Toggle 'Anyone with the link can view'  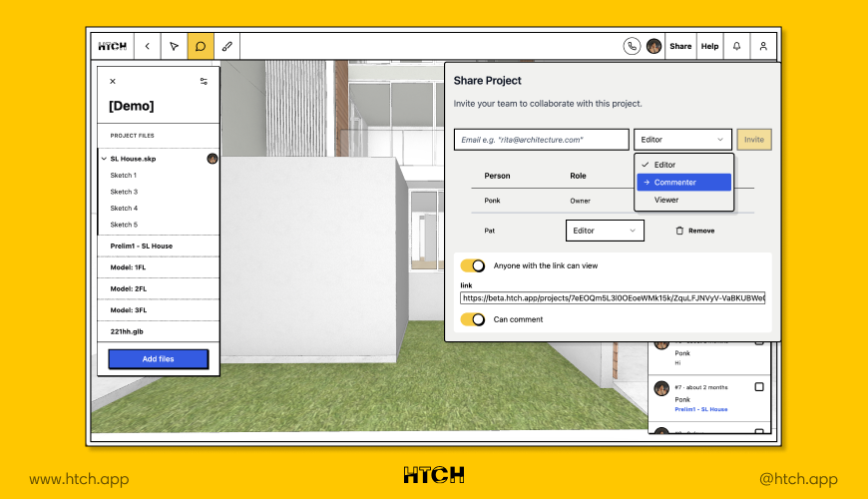pos(473,266)
